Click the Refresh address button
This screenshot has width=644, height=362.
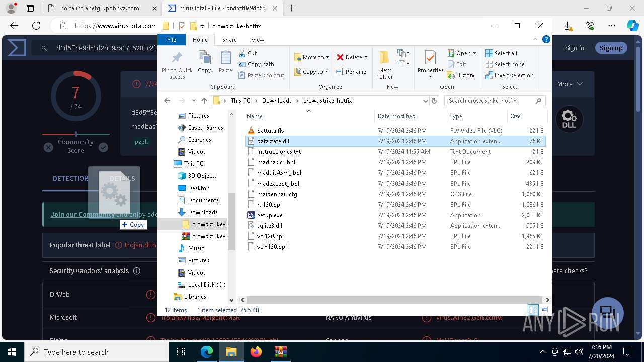tap(434, 101)
